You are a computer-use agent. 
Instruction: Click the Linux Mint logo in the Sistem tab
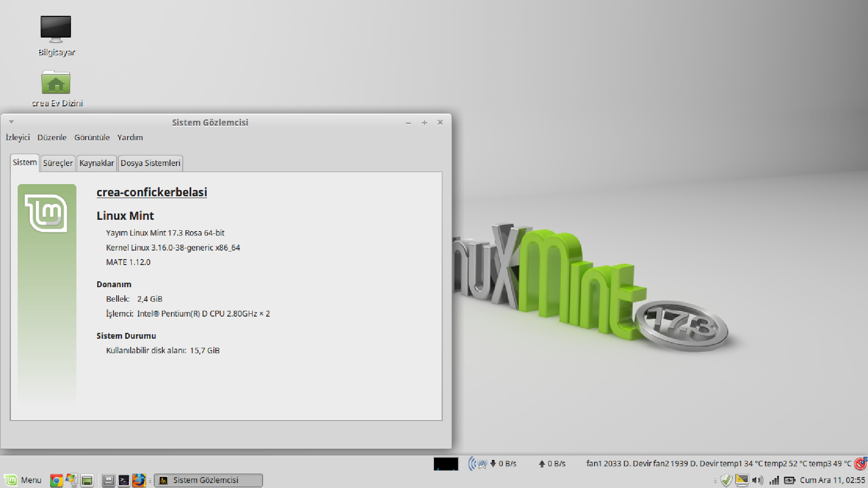click(x=46, y=213)
